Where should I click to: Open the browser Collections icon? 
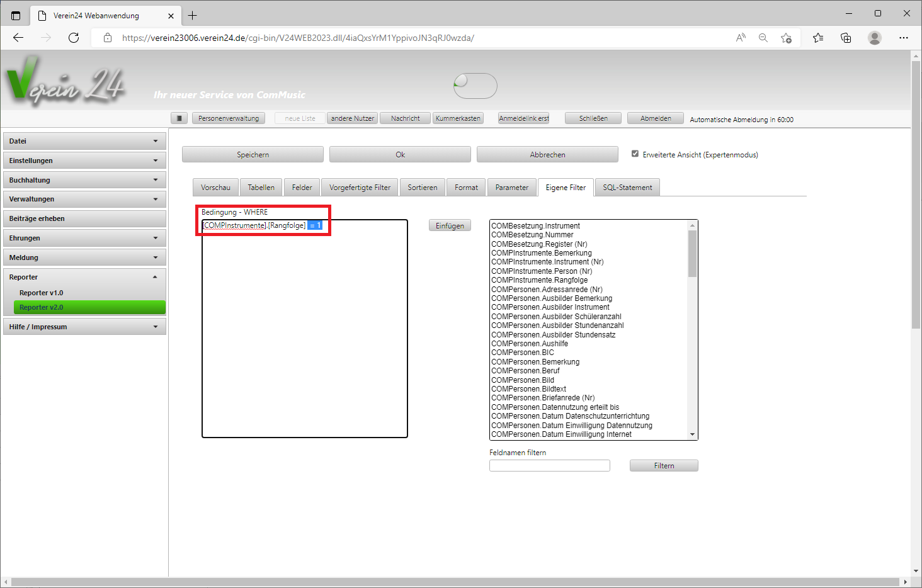[846, 38]
